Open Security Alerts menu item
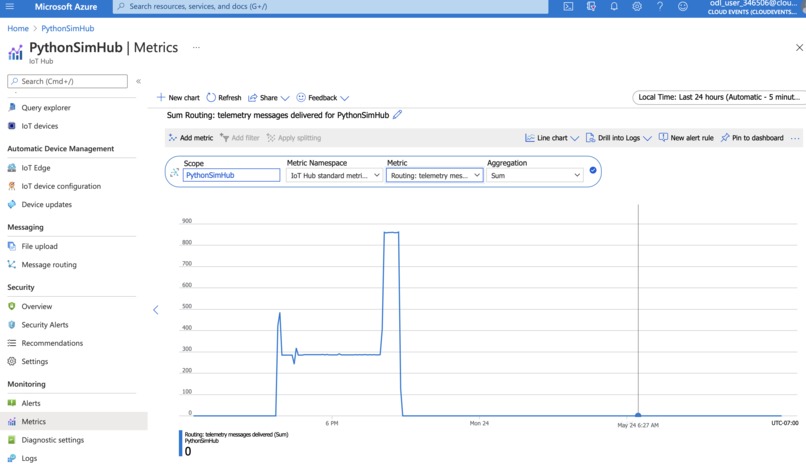806x464 pixels. pos(45,325)
